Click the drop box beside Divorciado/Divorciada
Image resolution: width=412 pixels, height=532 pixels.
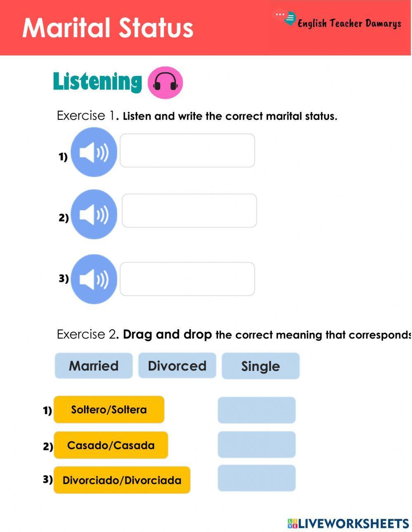256,478
